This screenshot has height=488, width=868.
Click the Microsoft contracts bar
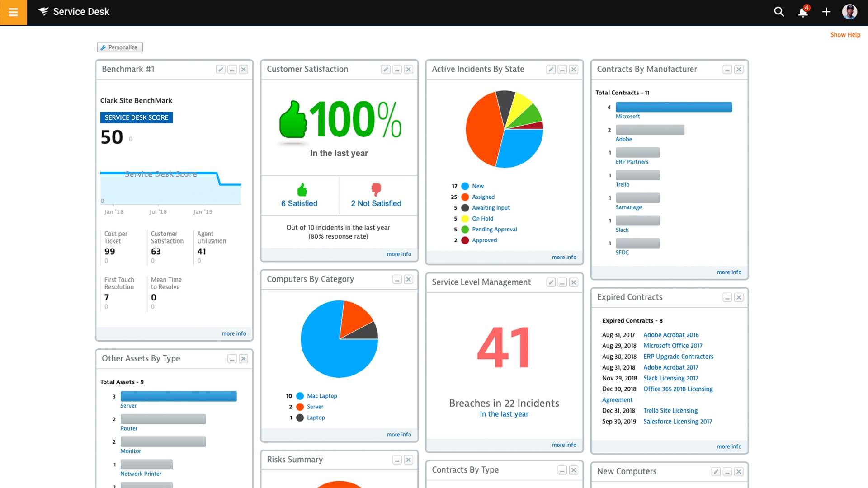[x=673, y=107]
